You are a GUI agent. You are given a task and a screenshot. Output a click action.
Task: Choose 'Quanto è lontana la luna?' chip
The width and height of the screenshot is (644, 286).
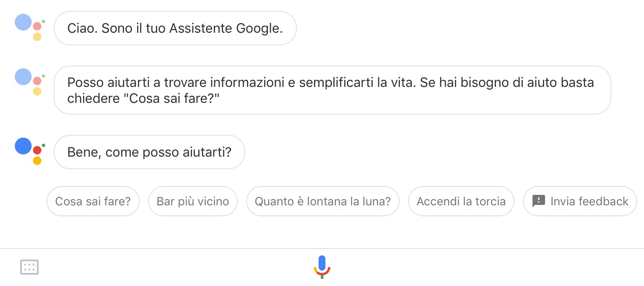(322, 201)
